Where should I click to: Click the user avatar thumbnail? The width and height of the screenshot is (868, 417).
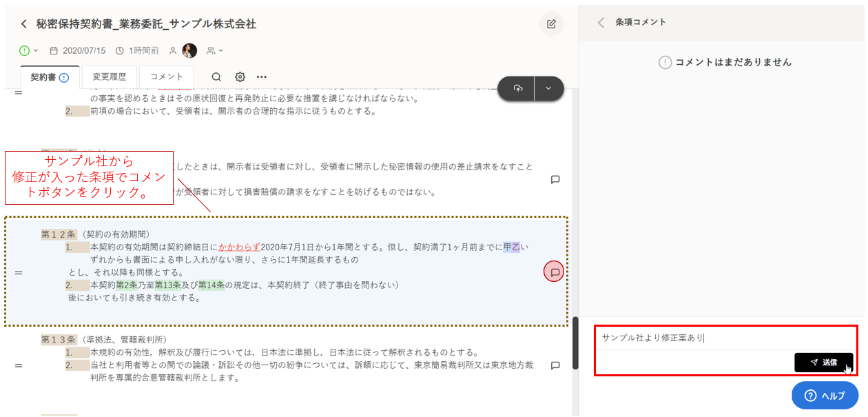coord(189,50)
